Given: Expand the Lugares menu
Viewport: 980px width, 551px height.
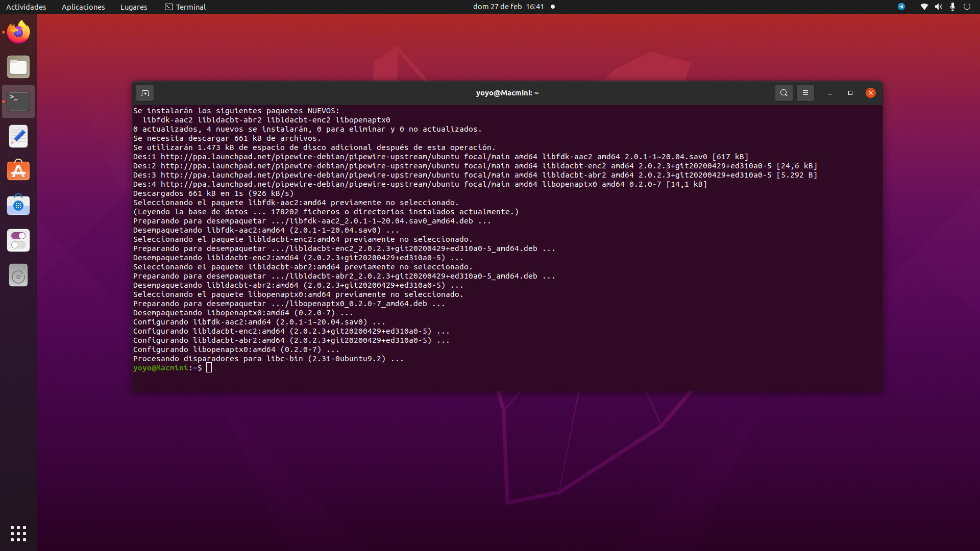Looking at the screenshot, I should pos(134,7).
